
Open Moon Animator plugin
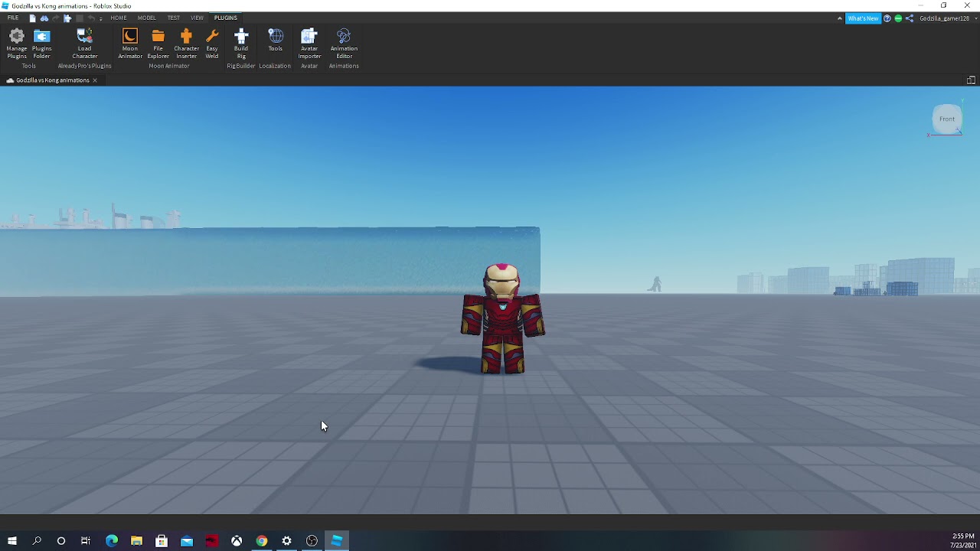tap(129, 44)
